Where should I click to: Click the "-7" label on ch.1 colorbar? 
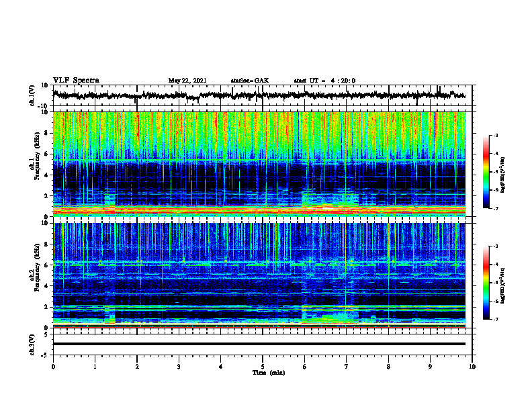pyautogui.click(x=496, y=208)
